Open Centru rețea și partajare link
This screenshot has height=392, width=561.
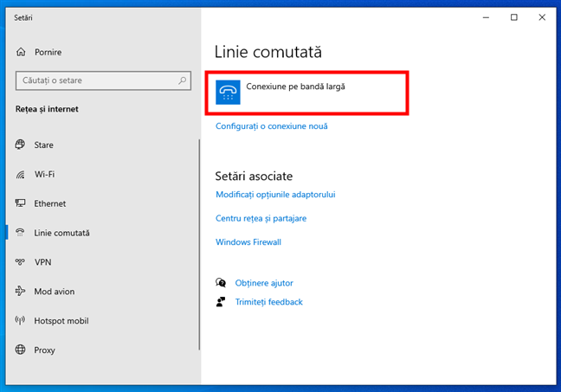[x=261, y=219]
